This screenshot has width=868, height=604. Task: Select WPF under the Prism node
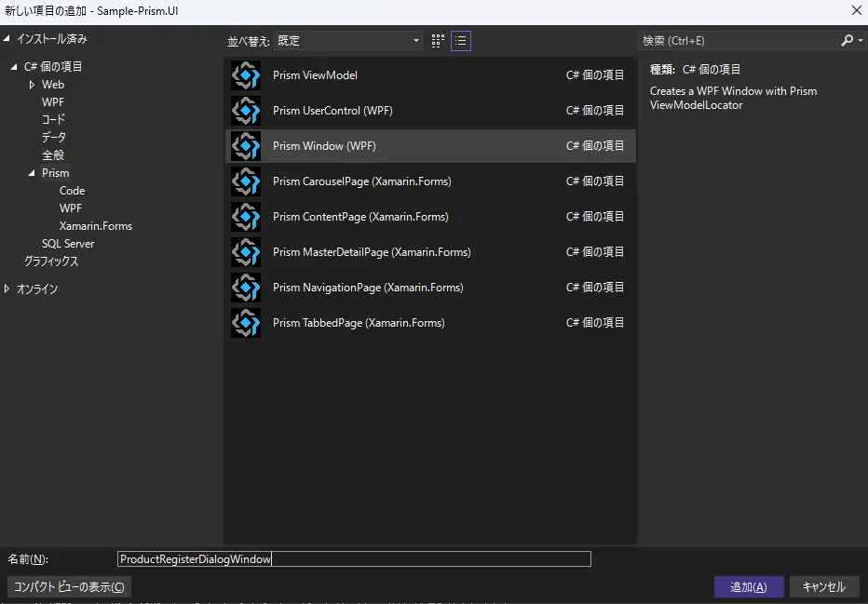[70, 208]
